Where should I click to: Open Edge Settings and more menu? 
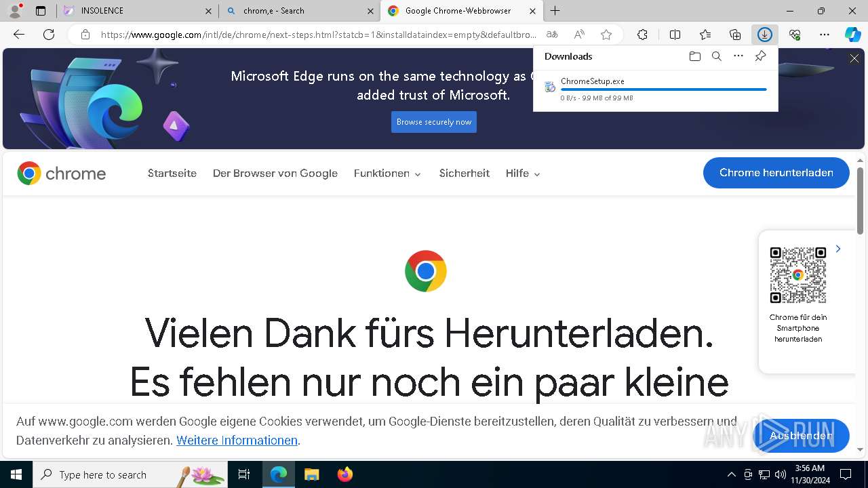click(825, 35)
